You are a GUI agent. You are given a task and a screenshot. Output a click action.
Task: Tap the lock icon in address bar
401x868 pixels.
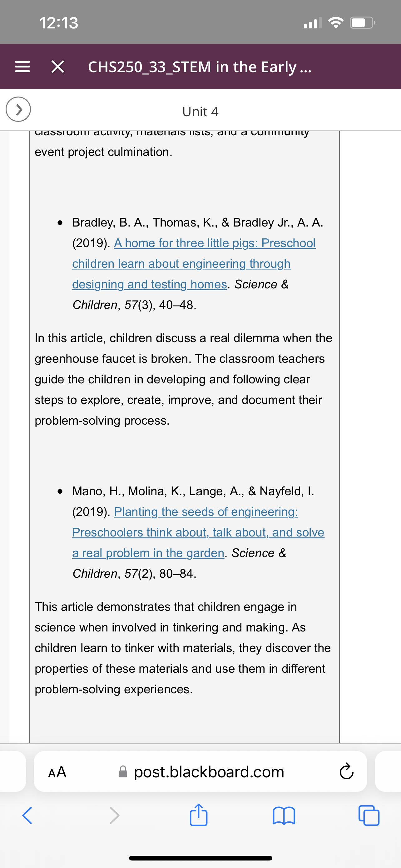(x=123, y=772)
